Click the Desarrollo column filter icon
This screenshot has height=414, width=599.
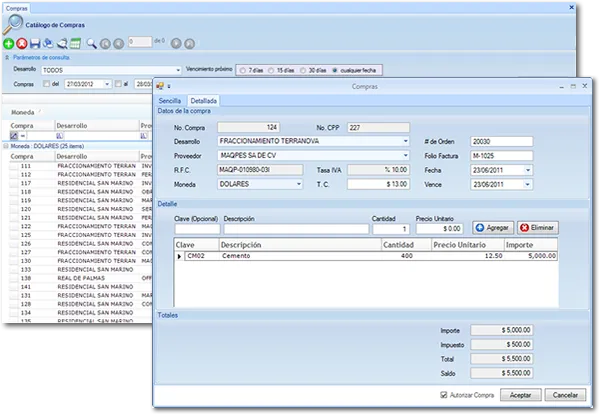[x=60, y=136]
